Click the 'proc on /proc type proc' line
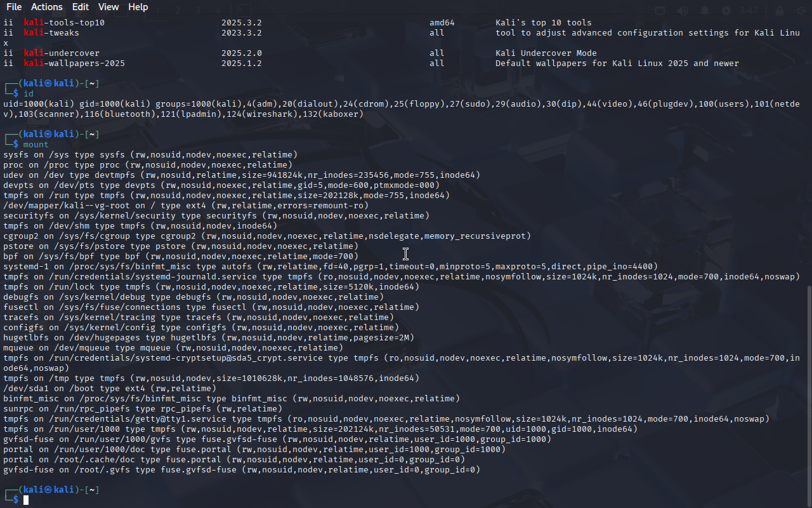This screenshot has height=508, width=812. pyautogui.click(x=148, y=165)
